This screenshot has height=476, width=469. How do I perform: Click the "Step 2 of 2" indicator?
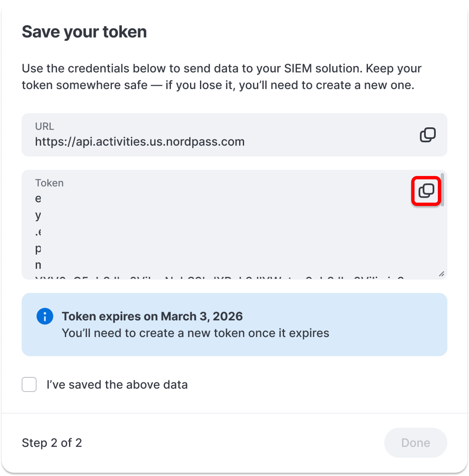52,443
